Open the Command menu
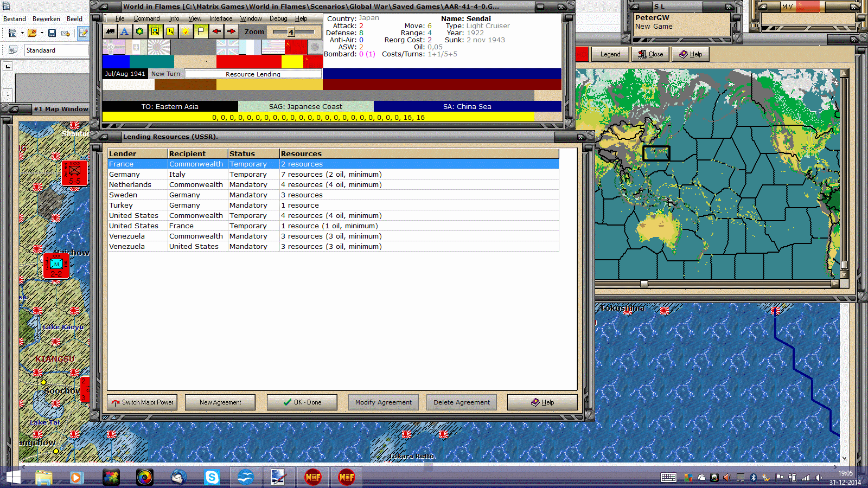Screen dimensions: 868x488 tap(146, 18)
